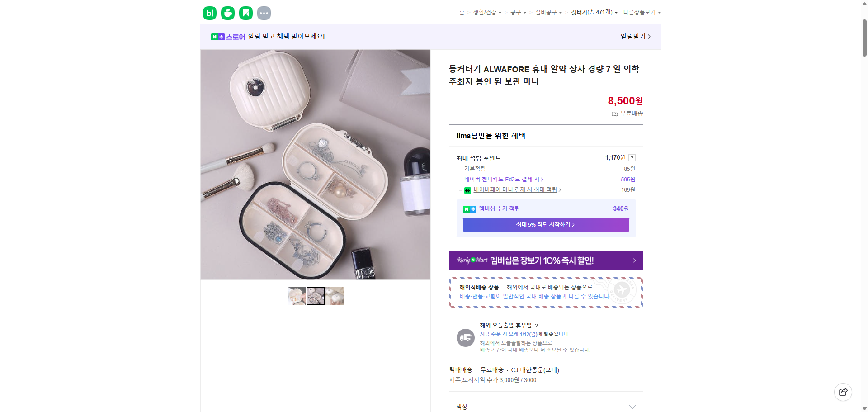Screen dimensions: 868x412
Task: Click the 알림받기 button
Action: click(633, 37)
